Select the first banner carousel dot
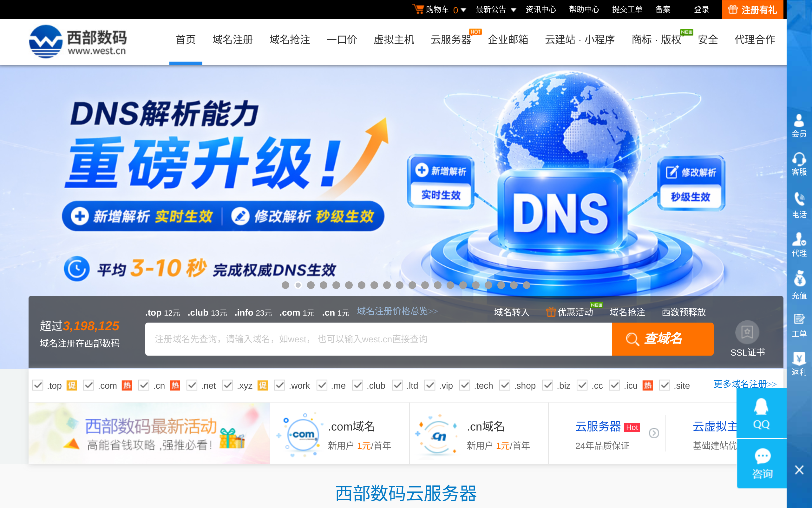This screenshot has width=812, height=508. 285,285
